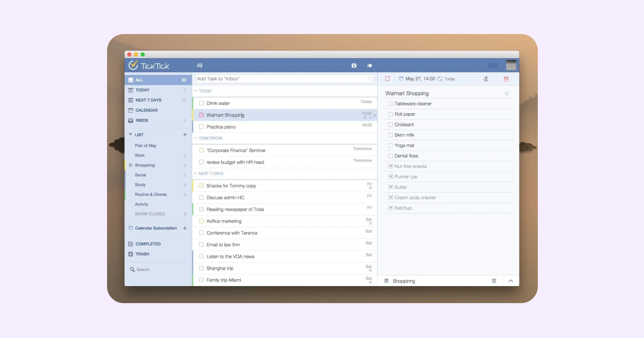Click the NEXT 7 DAYS calendar icon
Image resolution: width=644 pixels, height=338 pixels.
(x=131, y=100)
